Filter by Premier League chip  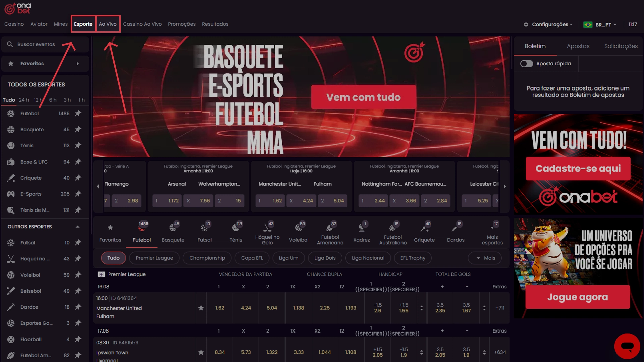[154, 258]
